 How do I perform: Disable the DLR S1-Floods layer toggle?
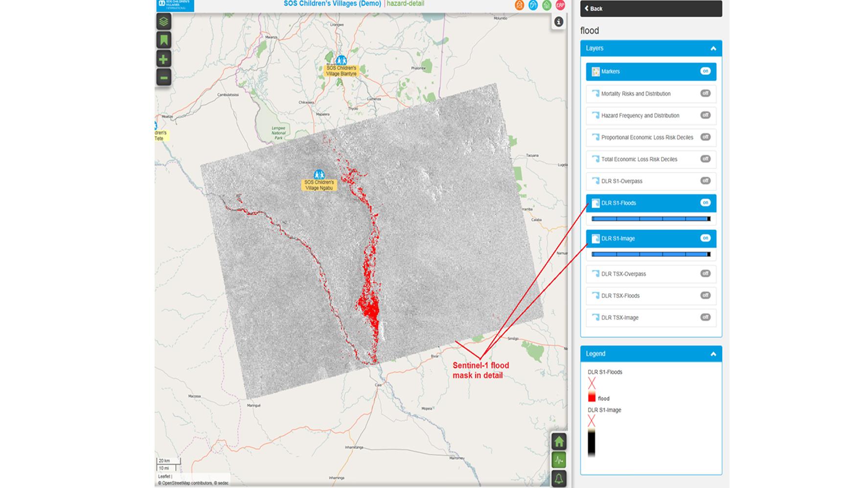click(705, 202)
